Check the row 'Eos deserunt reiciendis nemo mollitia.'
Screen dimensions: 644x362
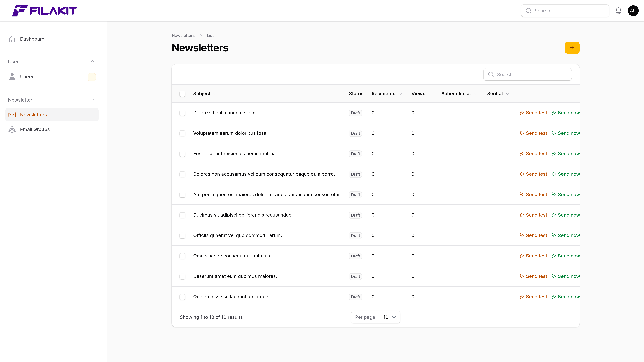182,154
